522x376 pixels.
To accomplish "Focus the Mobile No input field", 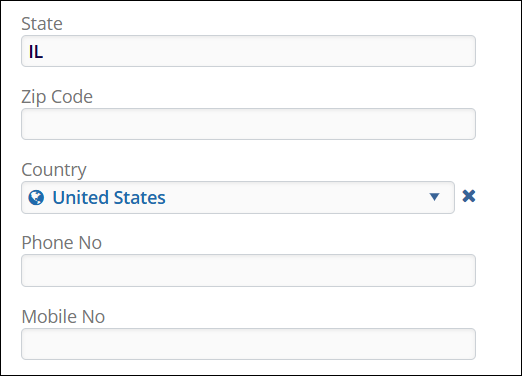I will [x=248, y=344].
